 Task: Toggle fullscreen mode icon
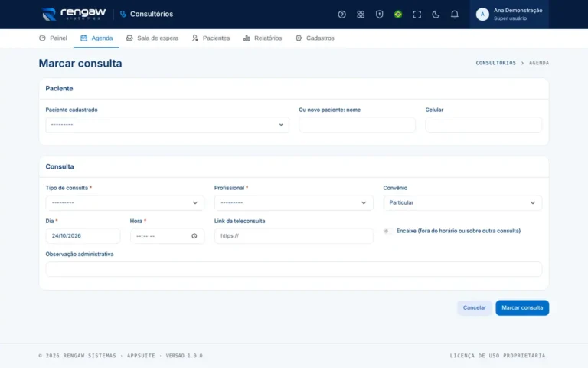pyautogui.click(x=416, y=15)
